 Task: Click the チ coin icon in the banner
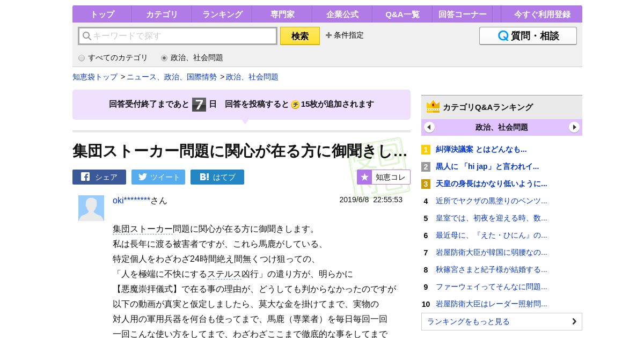click(295, 105)
